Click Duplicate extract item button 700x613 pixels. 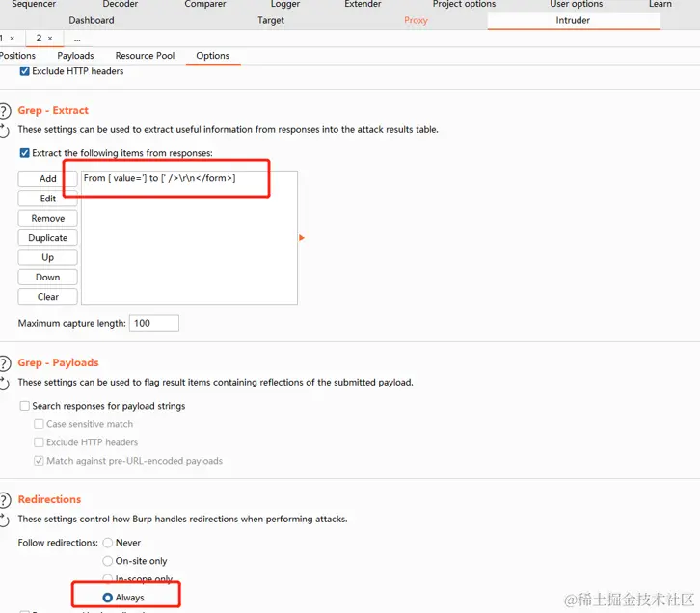point(48,238)
